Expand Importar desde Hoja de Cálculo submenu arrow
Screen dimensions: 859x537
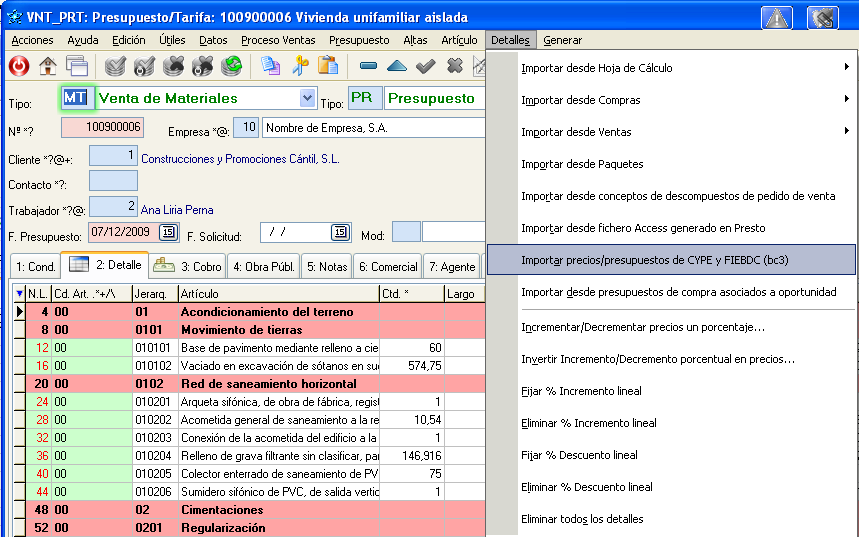(847, 67)
